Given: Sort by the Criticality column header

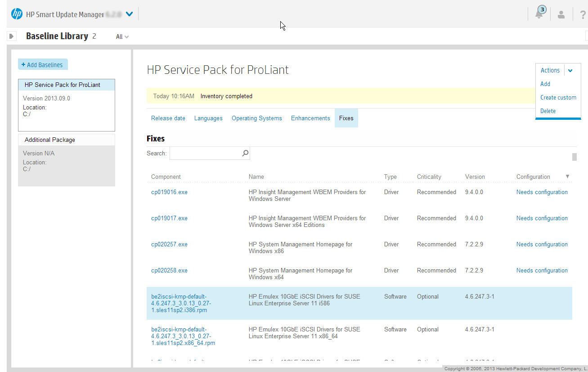Looking at the screenshot, I should click(429, 177).
